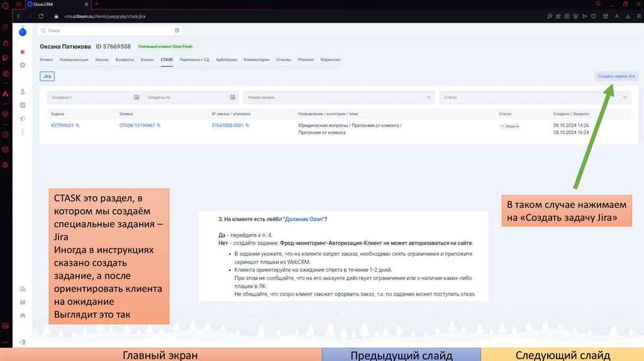Screen dimensions: 644x361
Task: Open the user profile icon in the CRM sidebar
Action: coord(23,92)
